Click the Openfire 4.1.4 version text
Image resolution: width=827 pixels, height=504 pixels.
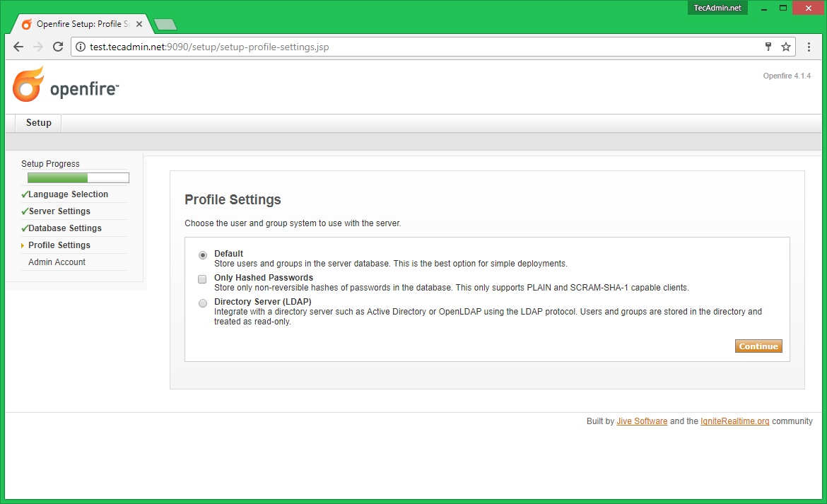[787, 76]
